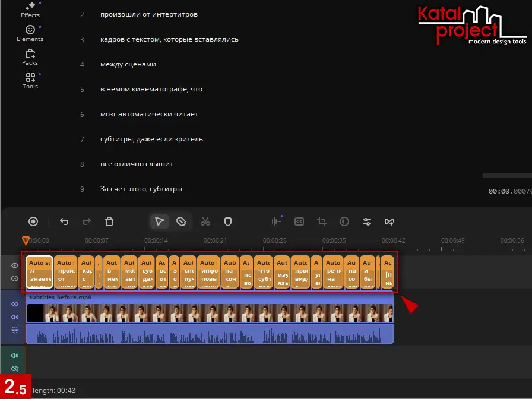
Task: Activate the blade cut tool
Action: (182, 221)
